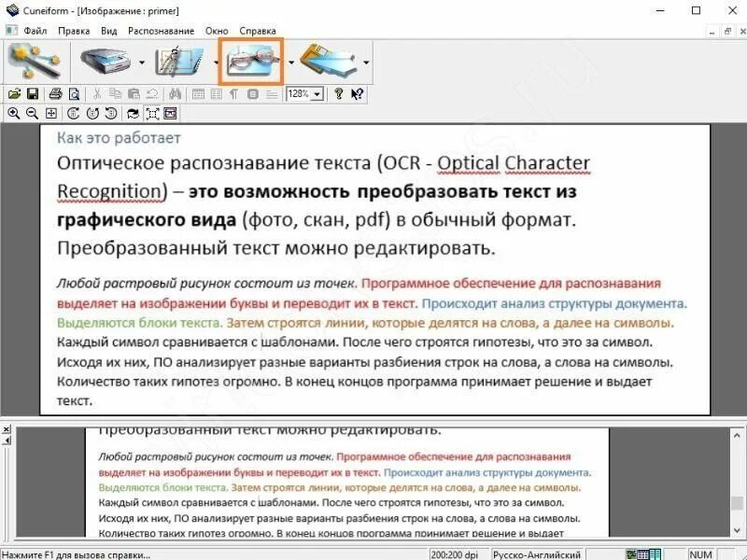
Task: Click the lower pane scrollbar thumb
Action: [737, 503]
